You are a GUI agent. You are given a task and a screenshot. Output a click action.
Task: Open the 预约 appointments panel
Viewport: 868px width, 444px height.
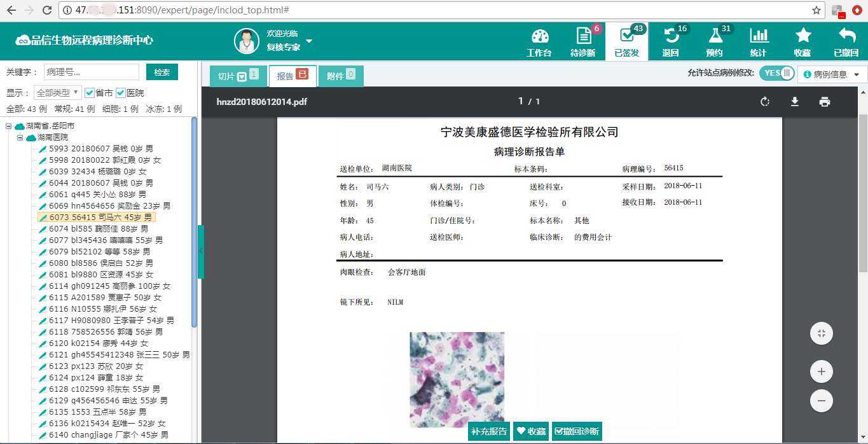point(714,41)
